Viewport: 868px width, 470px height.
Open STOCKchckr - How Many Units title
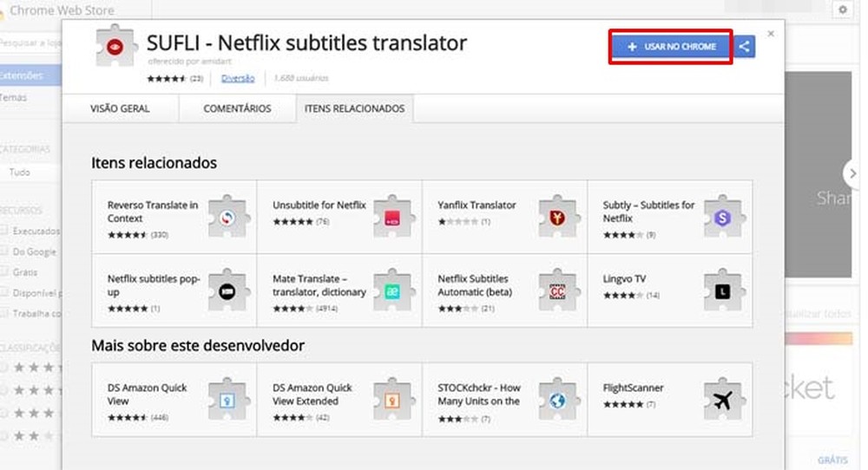click(x=479, y=395)
